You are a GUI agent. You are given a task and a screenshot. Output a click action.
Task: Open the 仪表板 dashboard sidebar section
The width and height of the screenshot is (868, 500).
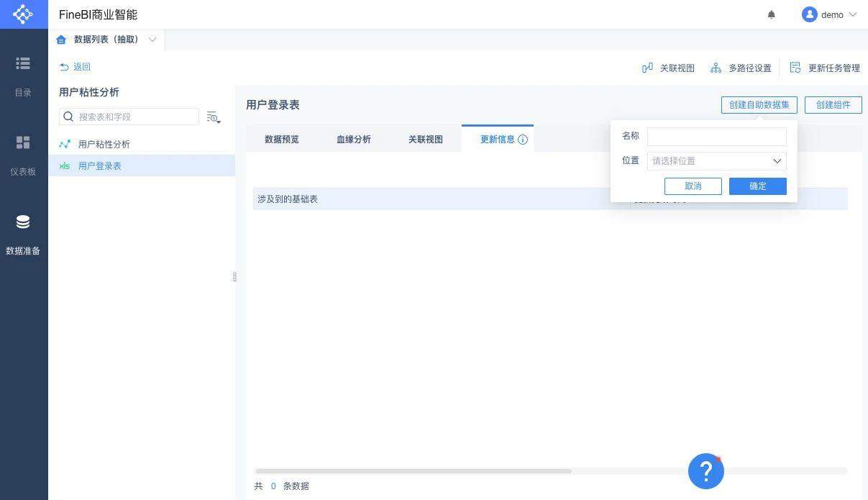pos(23,155)
